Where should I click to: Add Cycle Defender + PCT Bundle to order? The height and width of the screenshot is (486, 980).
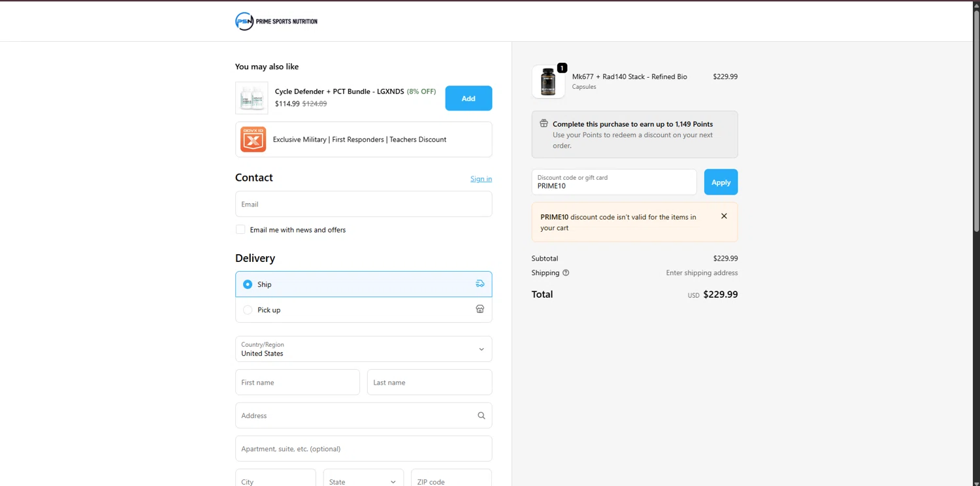point(468,98)
